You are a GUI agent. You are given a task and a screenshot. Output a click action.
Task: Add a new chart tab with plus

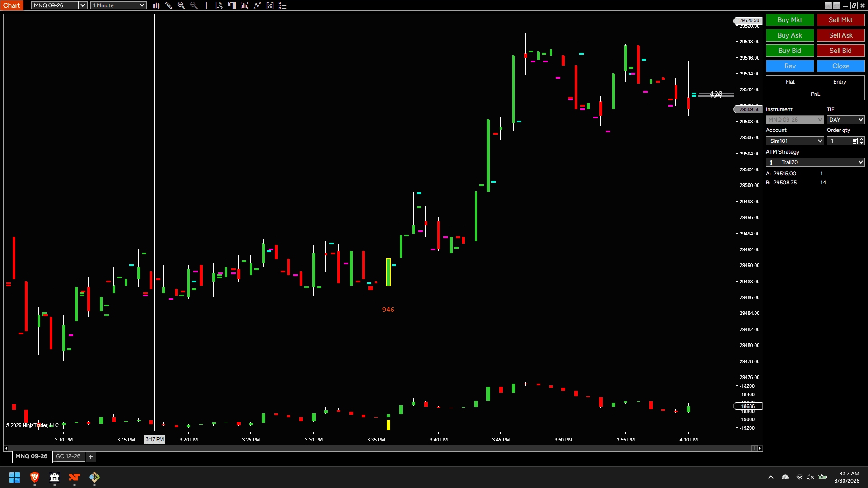tap(91, 457)
